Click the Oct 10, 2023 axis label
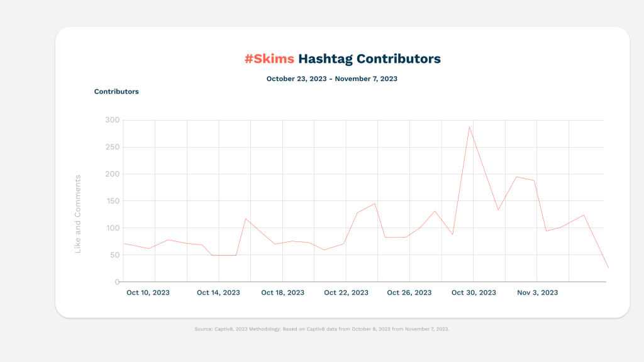Image resolution: width=644 pixels, height=362 pixels. click(148, 293)
